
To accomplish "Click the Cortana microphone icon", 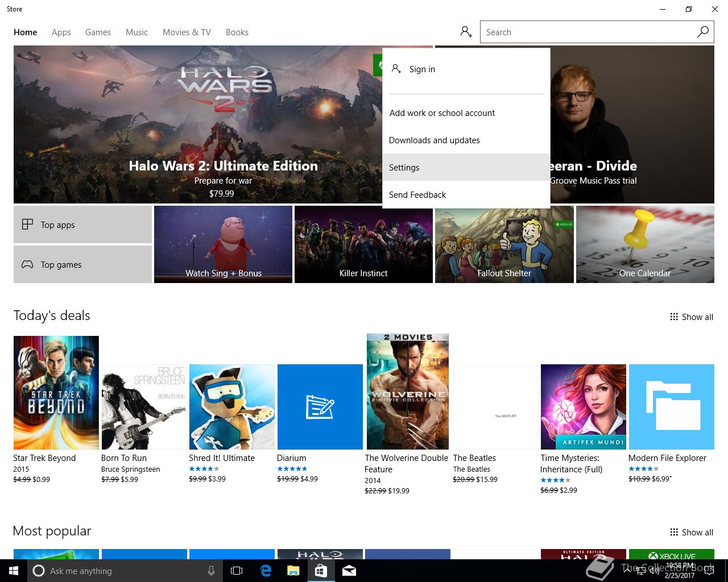I will tap(211, 571).
